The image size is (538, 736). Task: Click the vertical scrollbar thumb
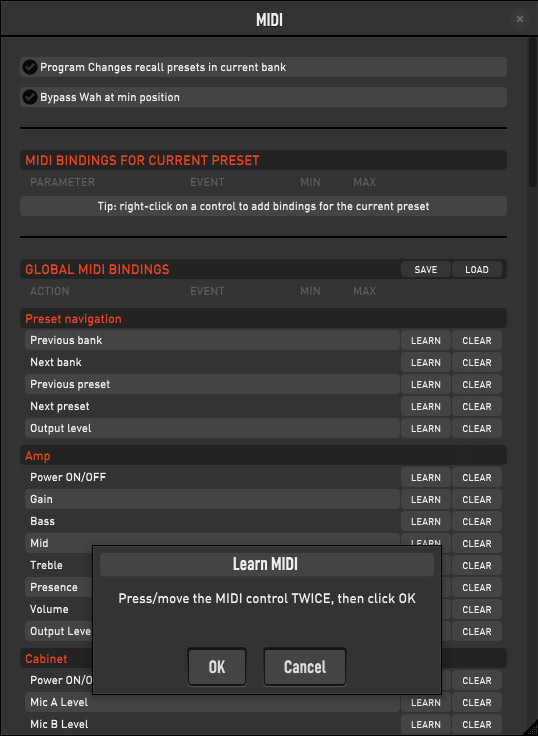pyautogui.click(x=532, y=113)
